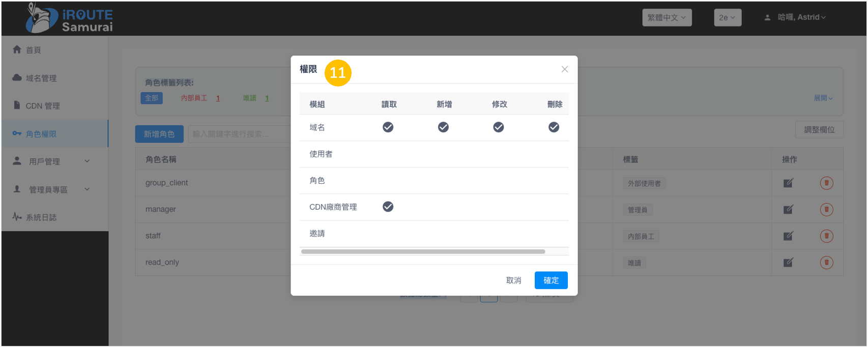Image resolution: width=868 pixels, height=347 pixels.
Task: Click the role keyword search field
Action: [239, 134]
